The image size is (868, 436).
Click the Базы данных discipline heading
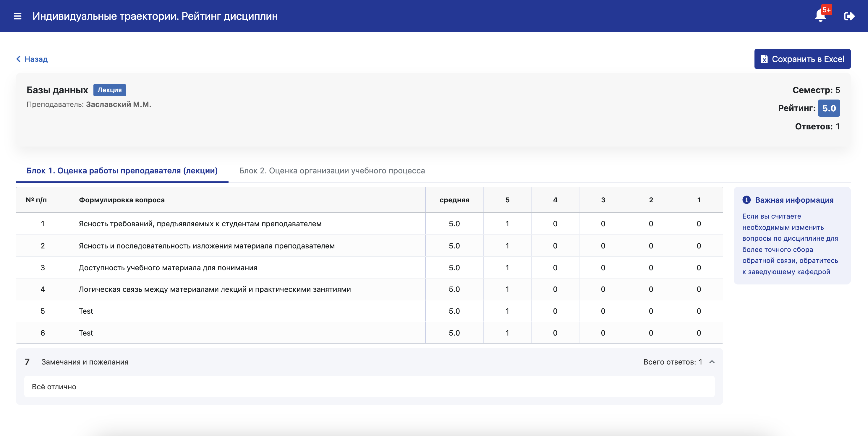[57, 90]
